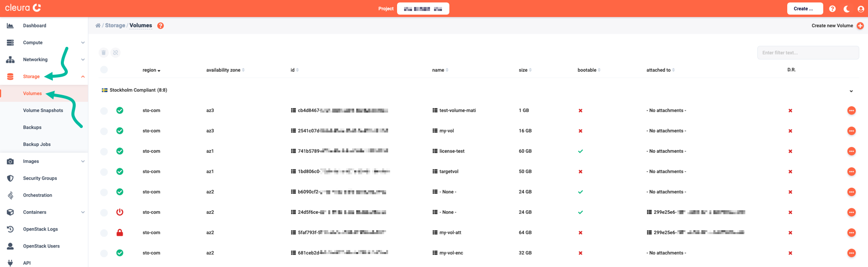Click the delete trash toolbar icon
Viewport: 868px width, 267px height.
[104, 53]
